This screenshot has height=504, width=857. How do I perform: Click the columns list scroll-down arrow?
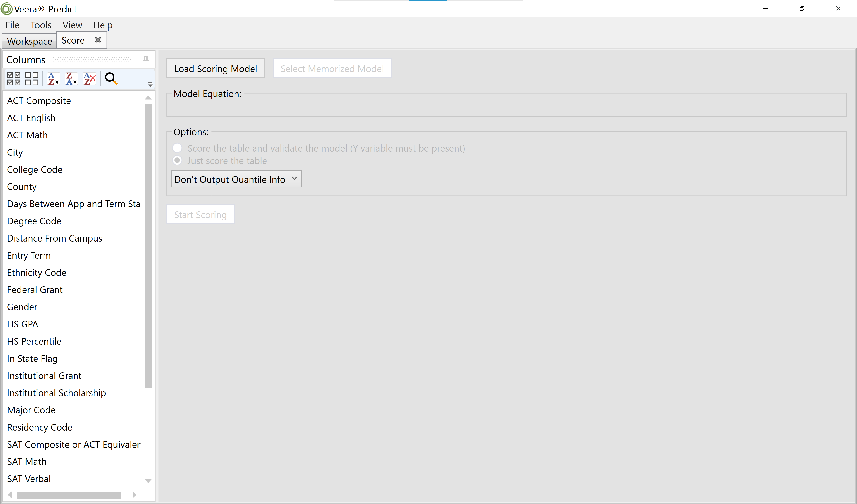click(x=148, y=481)
